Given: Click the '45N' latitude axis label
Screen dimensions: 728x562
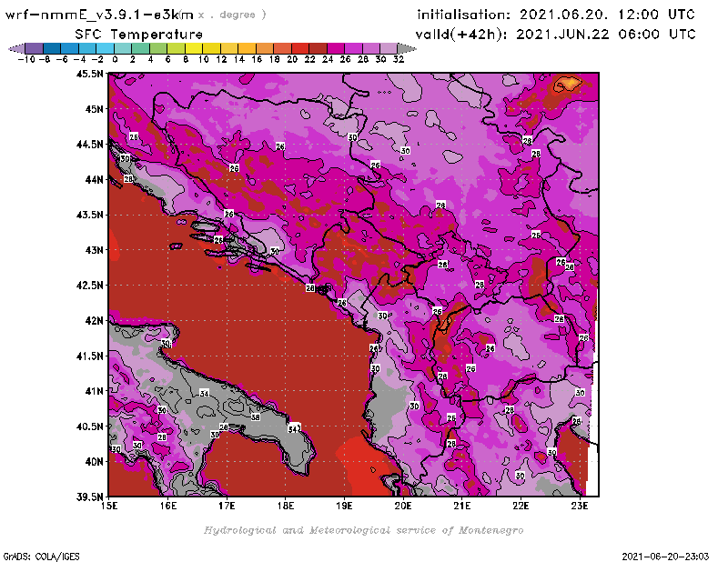Looking at the screenshot, I should tap(94, 108).
